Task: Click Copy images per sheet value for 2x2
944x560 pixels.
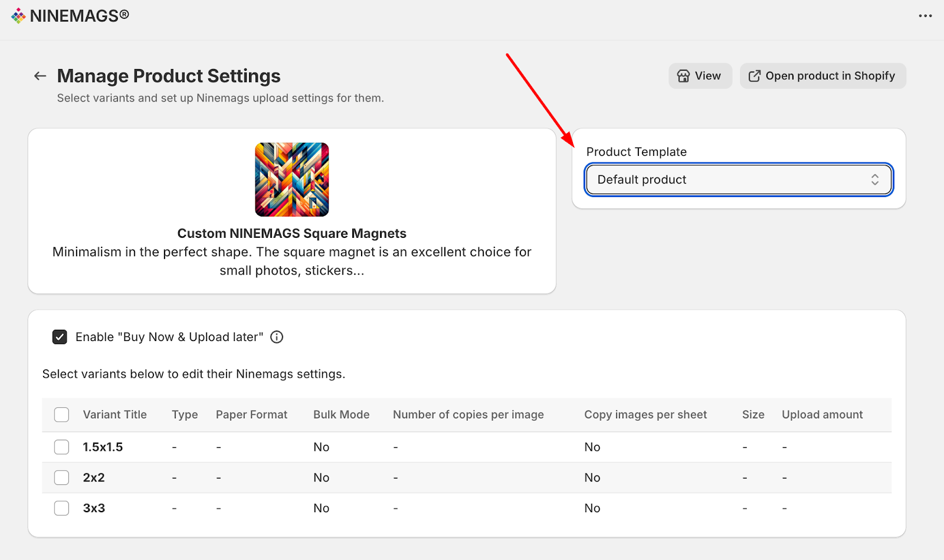Action: click(x=592, y=477)
